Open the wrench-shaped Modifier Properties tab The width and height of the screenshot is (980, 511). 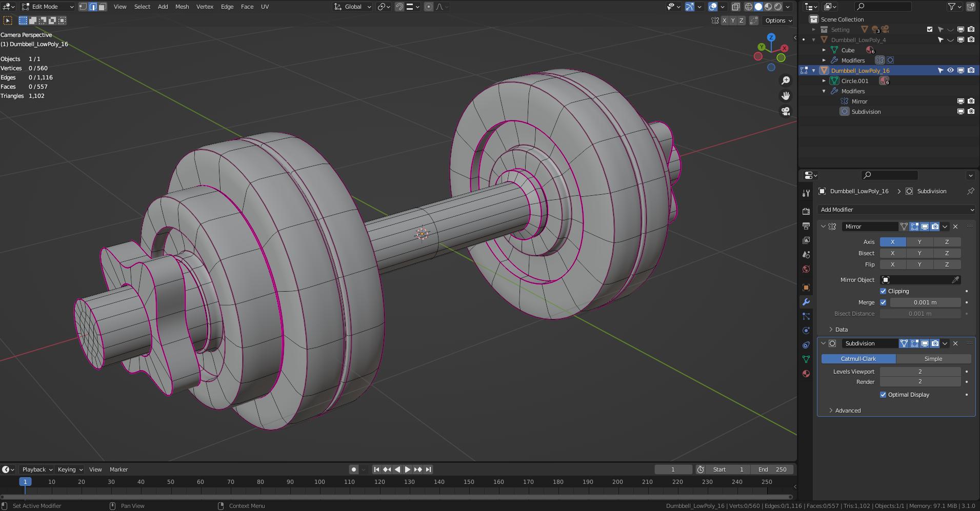point(806,302)
